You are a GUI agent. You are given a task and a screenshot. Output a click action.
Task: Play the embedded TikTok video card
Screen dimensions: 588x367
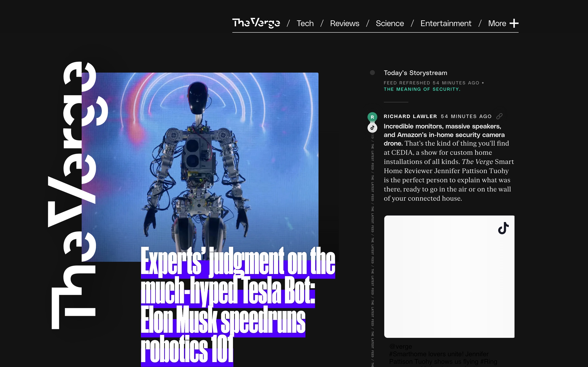tap(449, 276)
